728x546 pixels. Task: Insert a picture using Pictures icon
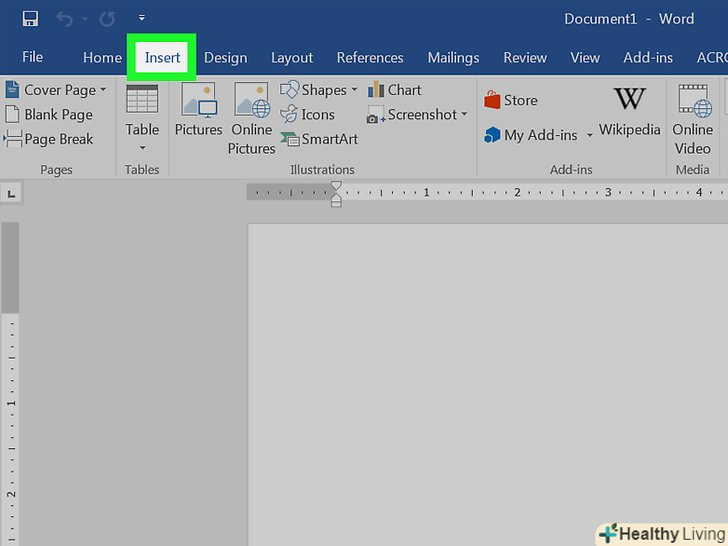tap(198, 110)
